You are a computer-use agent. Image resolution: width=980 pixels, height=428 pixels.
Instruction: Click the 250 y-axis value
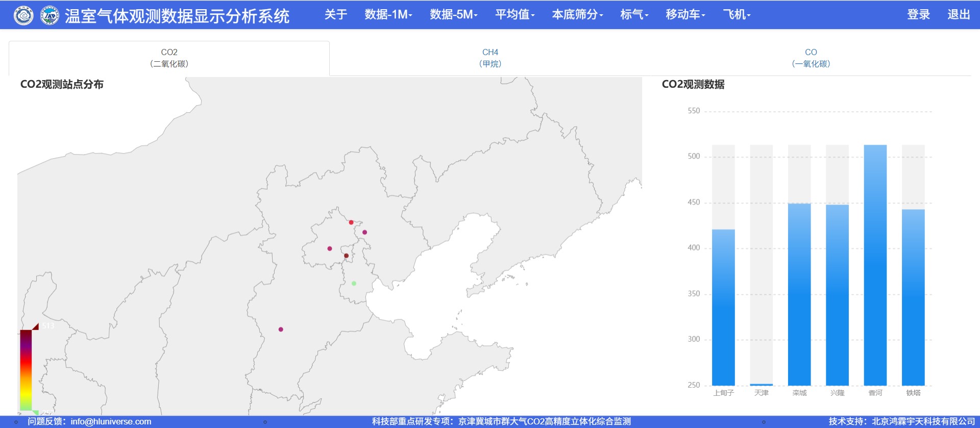694,385
